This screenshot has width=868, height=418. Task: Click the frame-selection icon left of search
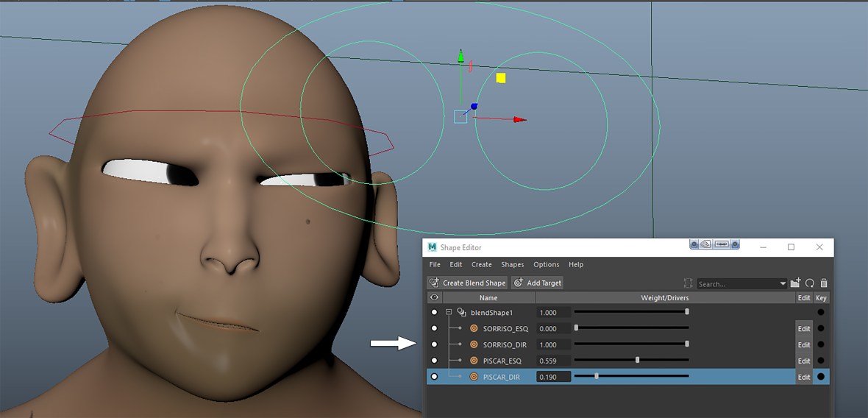(688, 283)
